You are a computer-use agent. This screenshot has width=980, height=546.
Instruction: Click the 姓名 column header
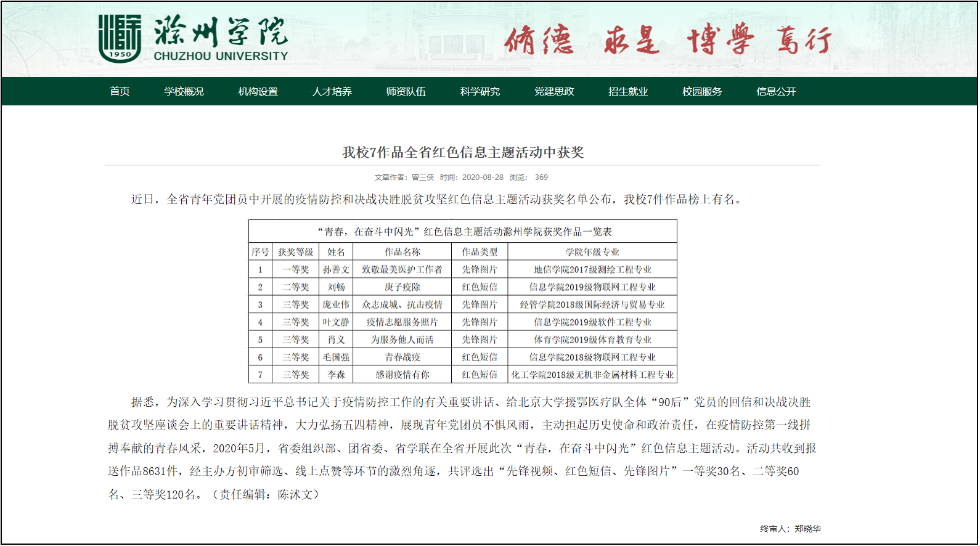(x=336, y=252)
